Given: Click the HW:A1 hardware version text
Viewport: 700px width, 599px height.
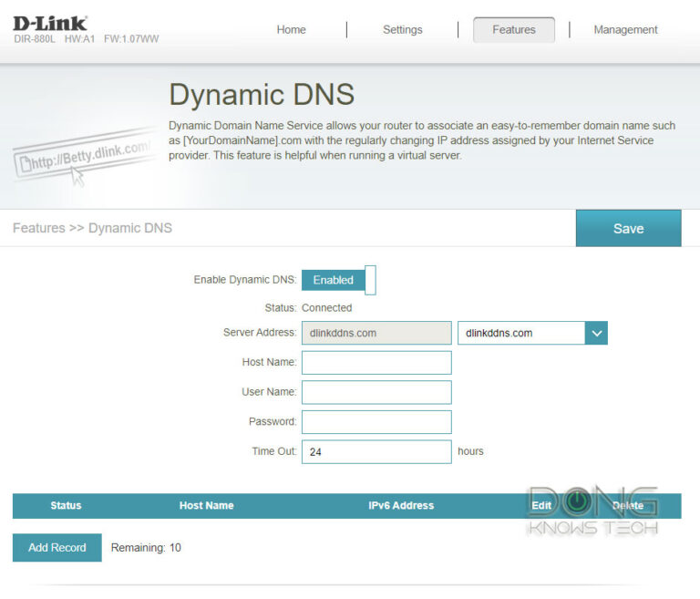Looking at the screenshot, I should (x=79, y=39).
